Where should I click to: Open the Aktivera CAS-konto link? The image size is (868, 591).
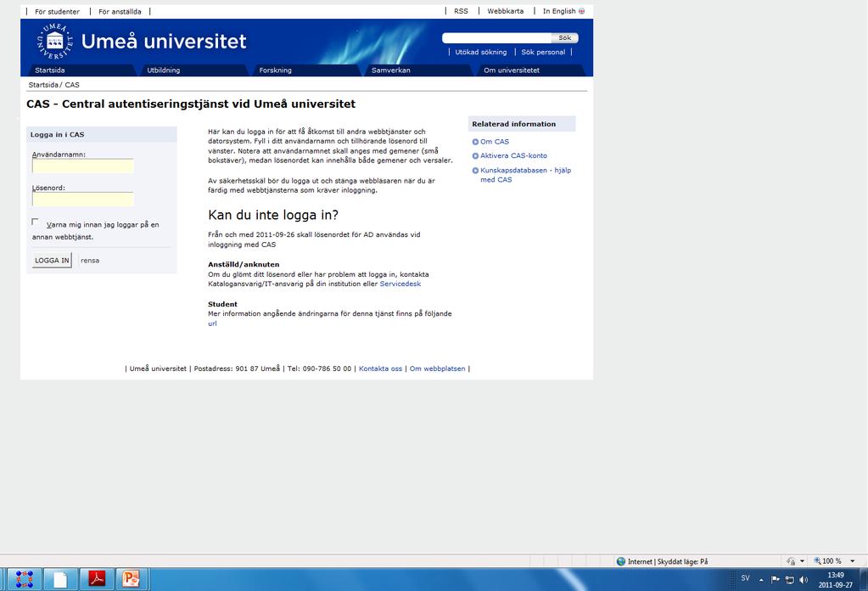click(x=513, y=156)
